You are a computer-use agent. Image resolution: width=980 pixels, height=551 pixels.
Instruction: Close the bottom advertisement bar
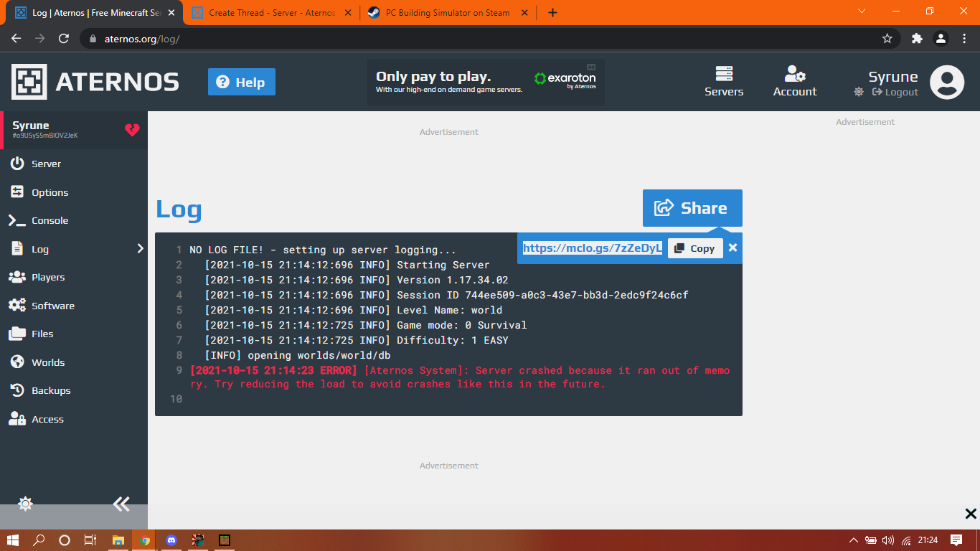971,514
